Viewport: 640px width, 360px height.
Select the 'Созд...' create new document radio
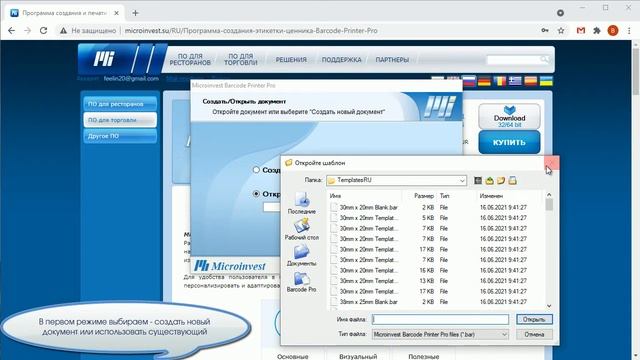click(x=256, y=169)
